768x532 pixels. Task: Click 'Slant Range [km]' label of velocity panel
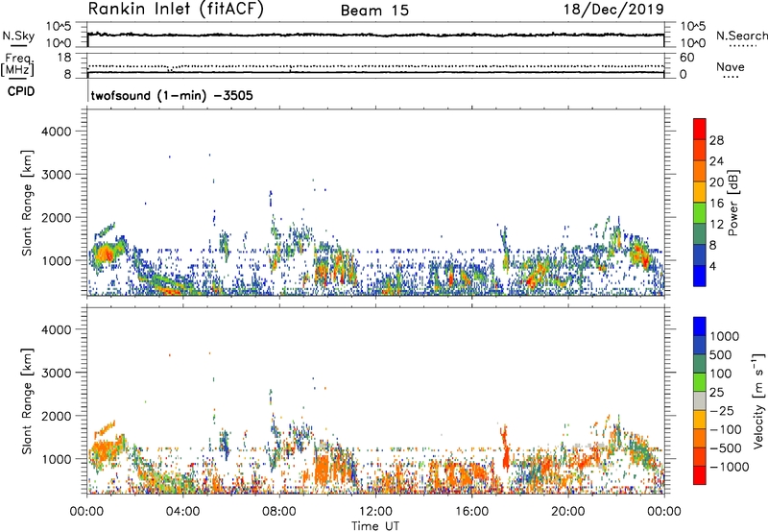point(27,400)
